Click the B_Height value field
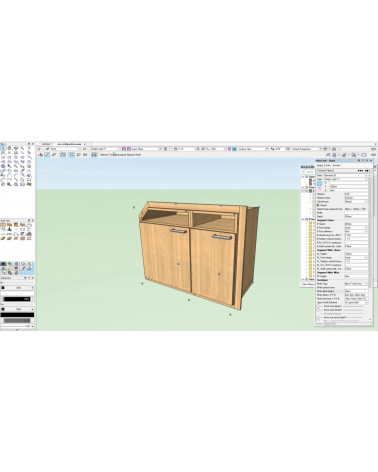Image resolution: width=378 pixels, height=472 pixels. click(356, 224)
